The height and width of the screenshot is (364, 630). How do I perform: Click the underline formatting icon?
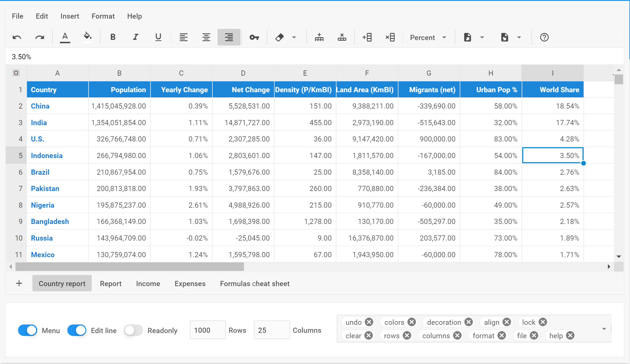pos(158,37)
